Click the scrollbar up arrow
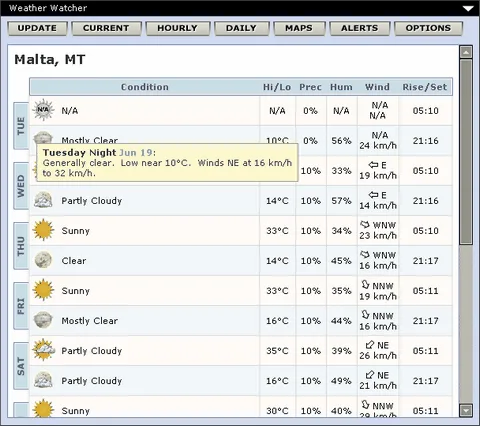Image resolution: width=480 pixels, height=426 pixels. tap(466, 52)
